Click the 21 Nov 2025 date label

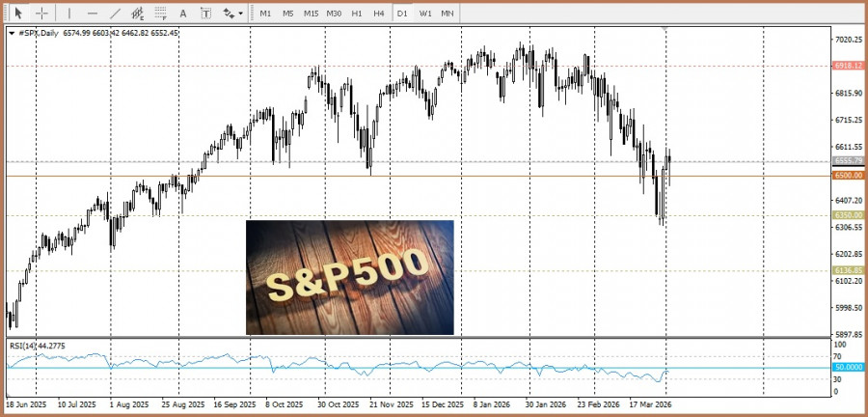point(391,404)
